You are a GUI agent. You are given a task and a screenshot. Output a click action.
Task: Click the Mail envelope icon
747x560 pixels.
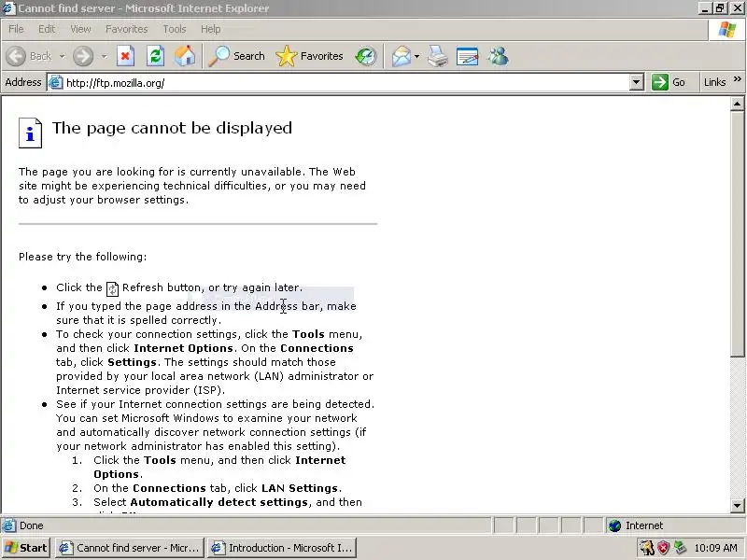click(x=402, y=56)
